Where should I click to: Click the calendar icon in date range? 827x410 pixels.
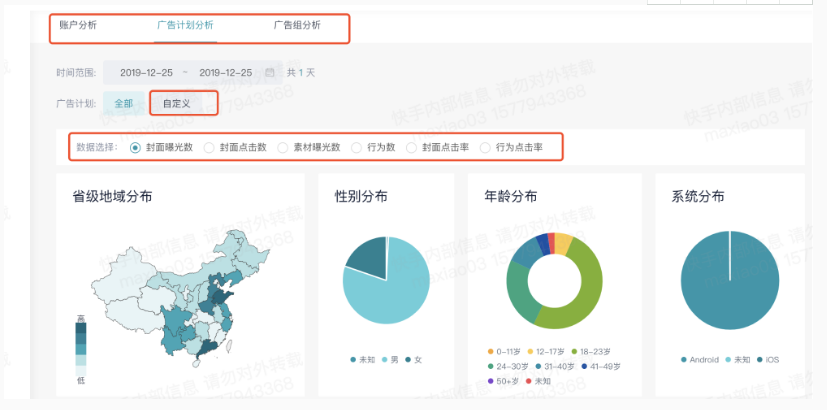pos(270,73)
